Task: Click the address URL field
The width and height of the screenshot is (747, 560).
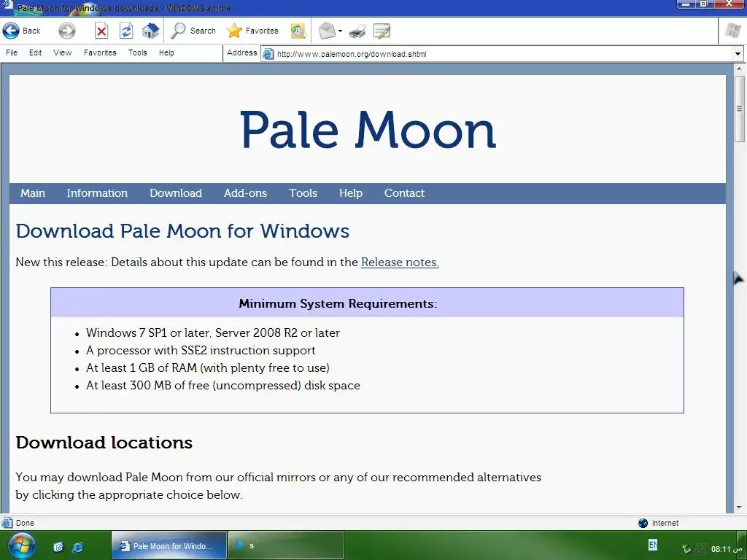Action: pos(503,54)
